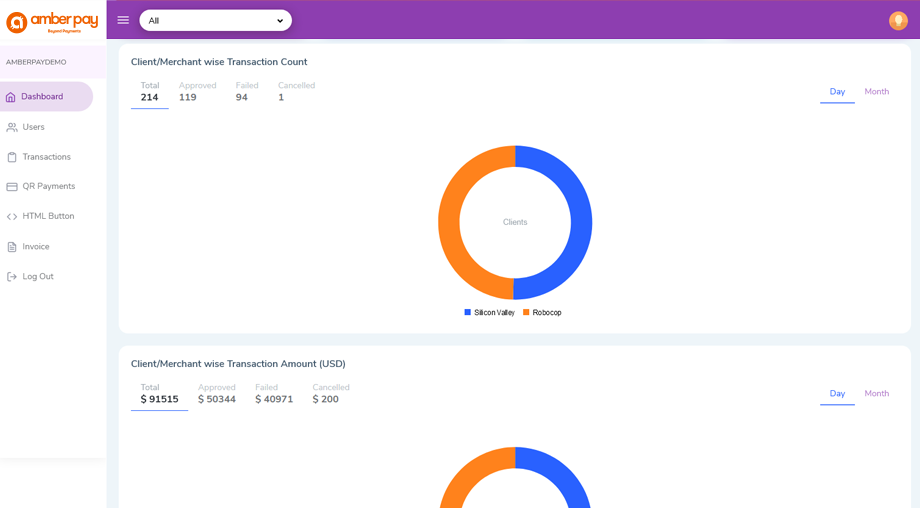Click the Amber Pay logo
Screen dimensions: 920x508
click(x=52, y=22)
